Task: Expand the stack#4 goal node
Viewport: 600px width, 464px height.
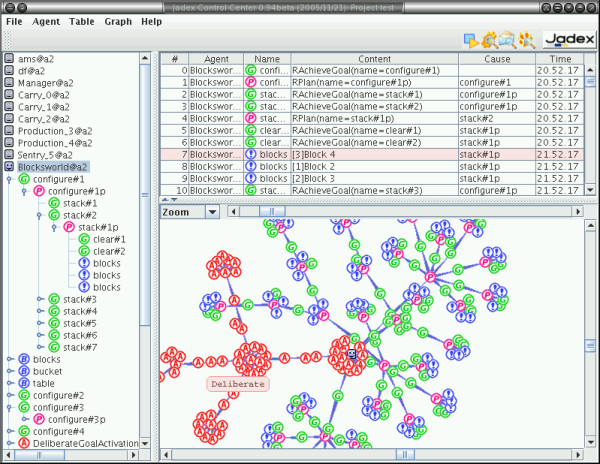Action: (40, 311)
